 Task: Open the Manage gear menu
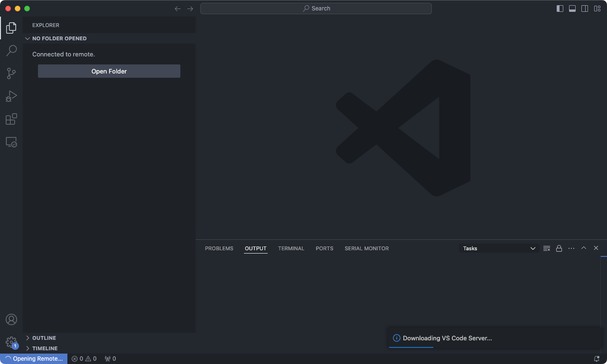(11, 342)
